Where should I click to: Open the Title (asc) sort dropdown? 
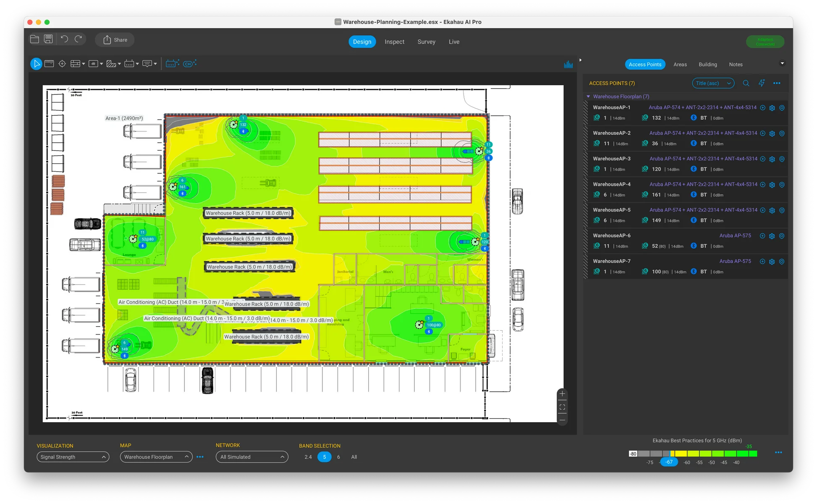[x=712, y=83]
